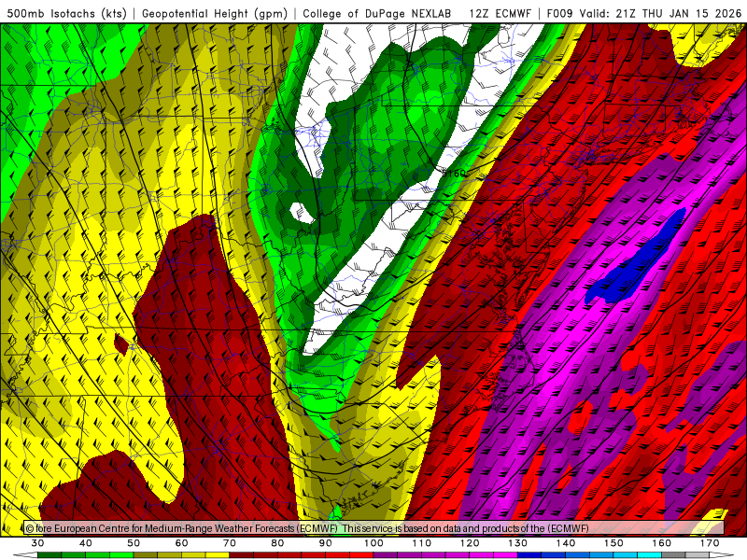Click the '5160' height contour label
747x560 pixels.
coord(454,174)
